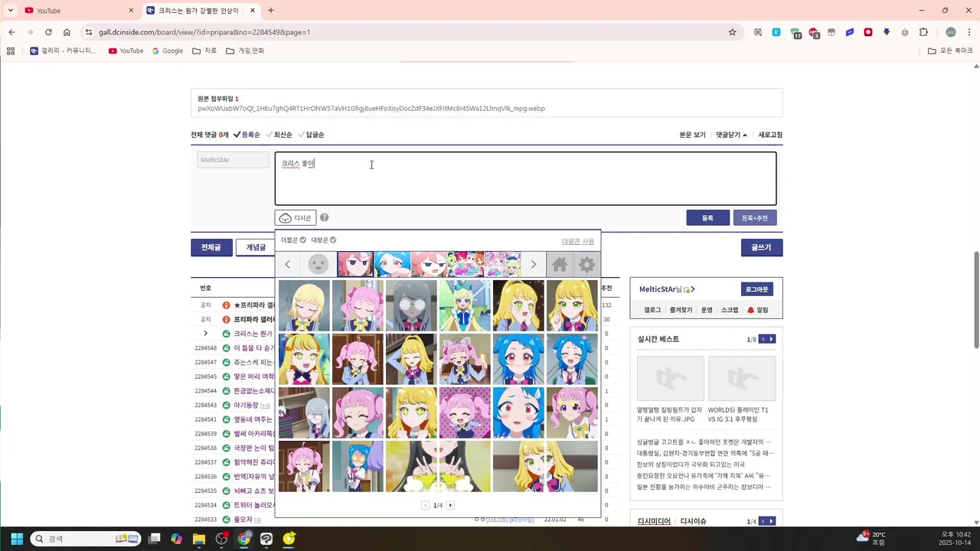980x551 pixels.
Task: Show next 실시간 베스트 page arrow
Action: point(772,339)
